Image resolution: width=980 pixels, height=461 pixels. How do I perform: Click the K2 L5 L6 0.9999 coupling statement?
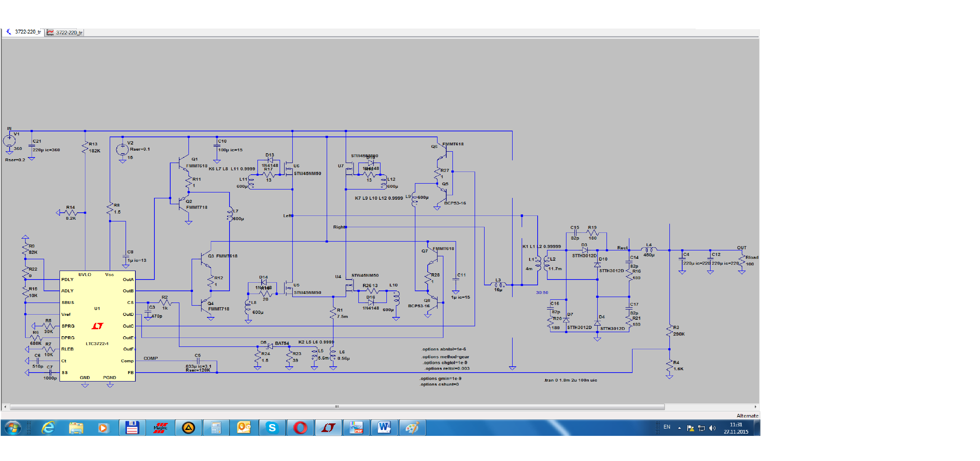click(x=316, y=342)
